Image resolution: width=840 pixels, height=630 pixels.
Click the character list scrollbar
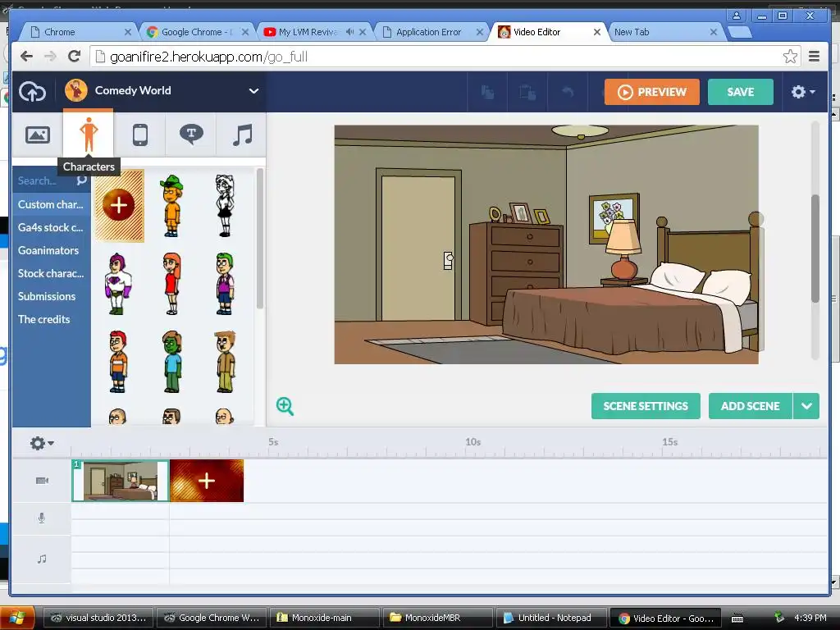[x=260, y=239]
